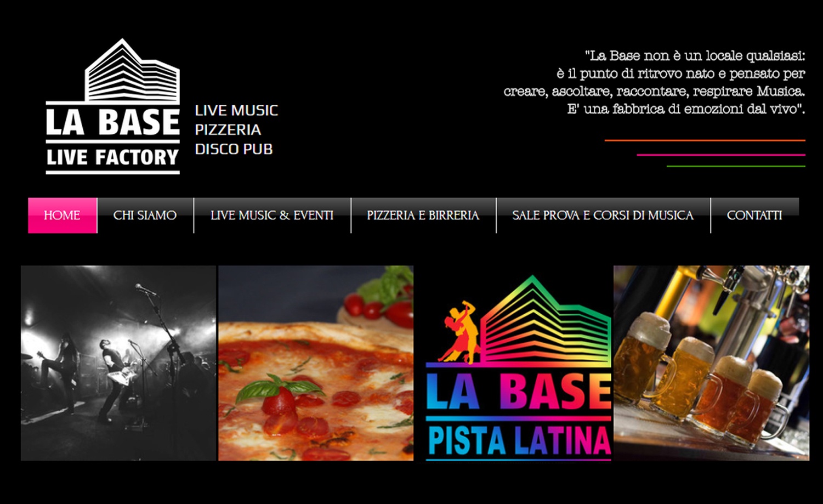Viewport: 823px width, 504px height.
Task: Click the La Base Pista Latina logo
Action: pyautogui.click(x=518, y=367)
